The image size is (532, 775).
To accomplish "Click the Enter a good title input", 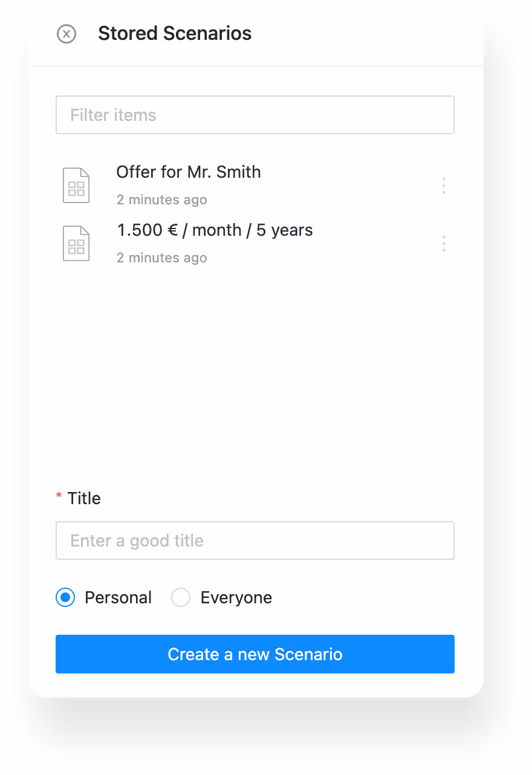I will click(255, 540).
